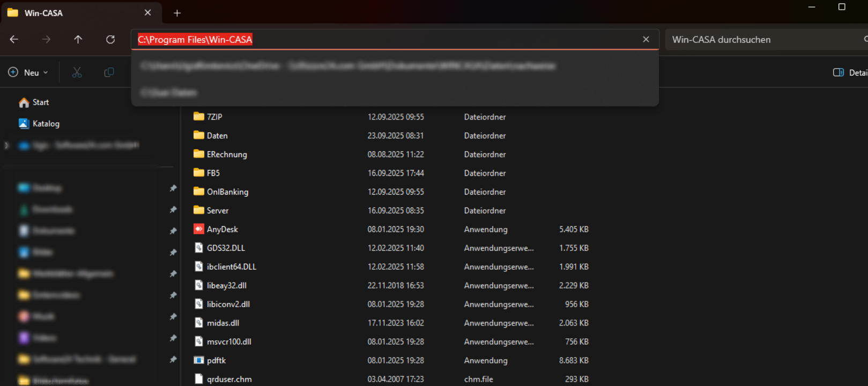Viewport: 868px width, 386px height.
Task: Select the midas.dll file icon
Action: pos(199,323)
